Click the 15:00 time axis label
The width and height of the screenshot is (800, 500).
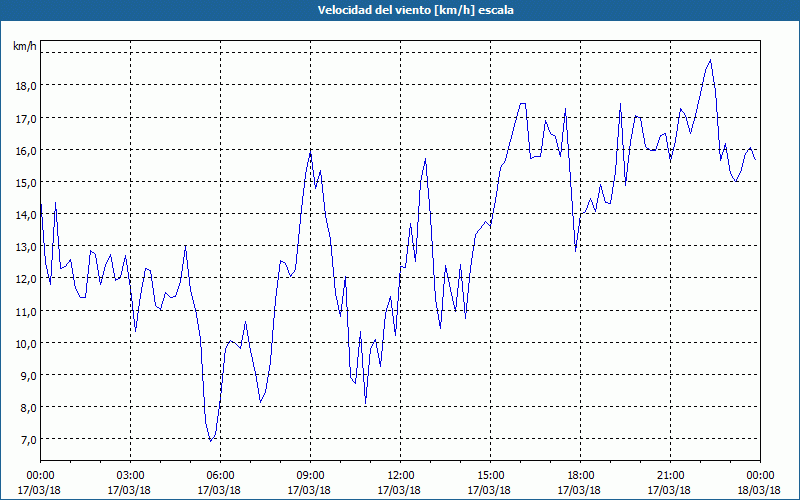click(490, 476)
